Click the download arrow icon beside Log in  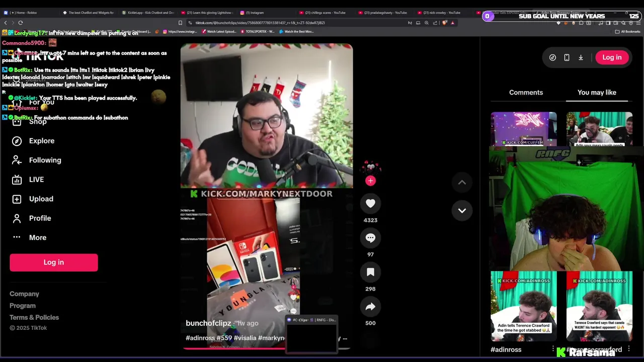pyautogui.click(x=581, y=57)
